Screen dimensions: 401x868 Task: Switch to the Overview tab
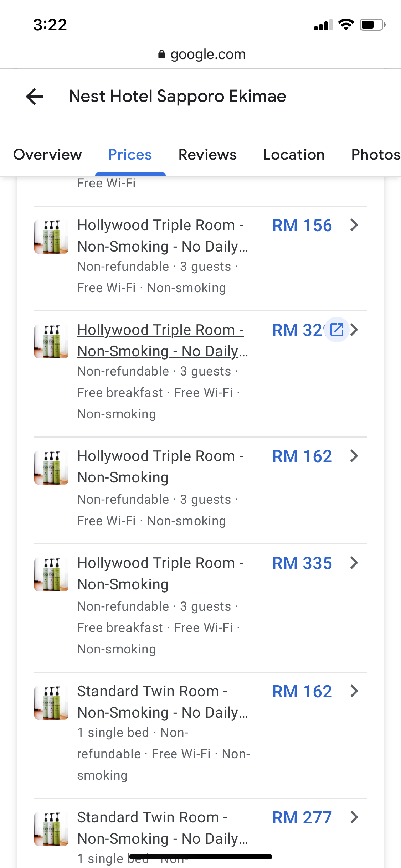click(47, 155)
